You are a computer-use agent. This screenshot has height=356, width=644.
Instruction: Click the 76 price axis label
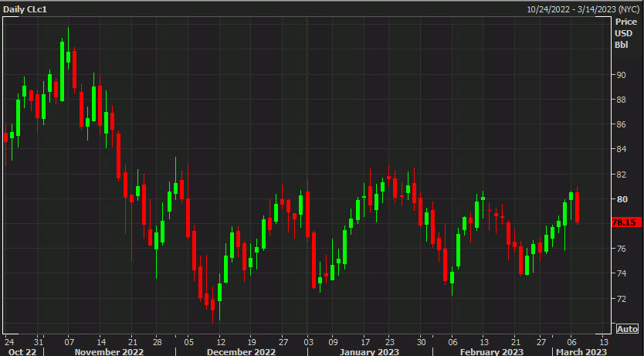coord(622,249)
